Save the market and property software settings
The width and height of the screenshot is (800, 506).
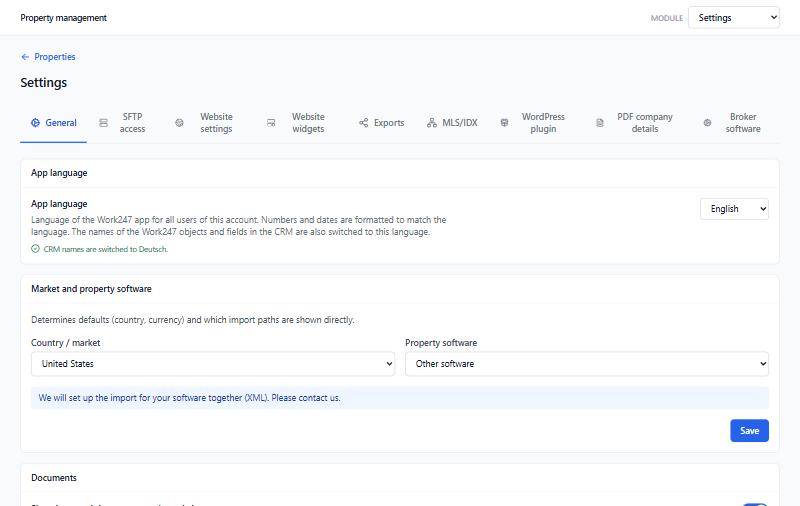749,431
